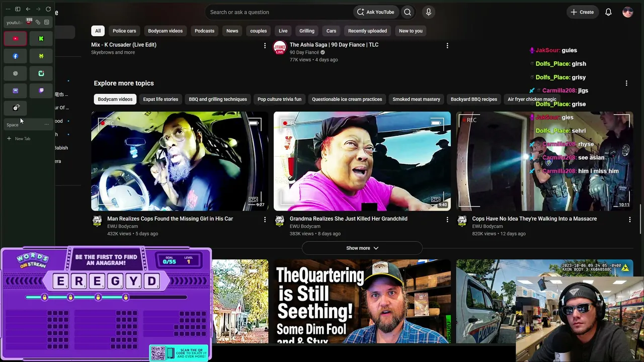Open channel avatar beside Cops Have No Idea video

462,221
